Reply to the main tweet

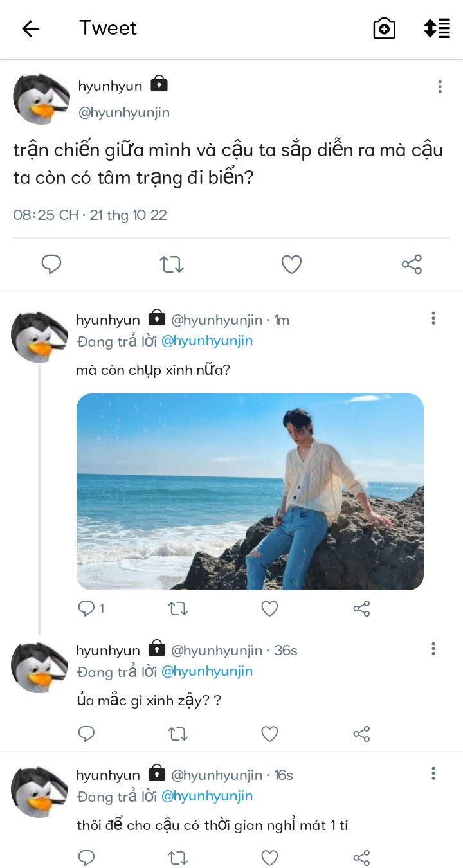(x=51, y=264)
